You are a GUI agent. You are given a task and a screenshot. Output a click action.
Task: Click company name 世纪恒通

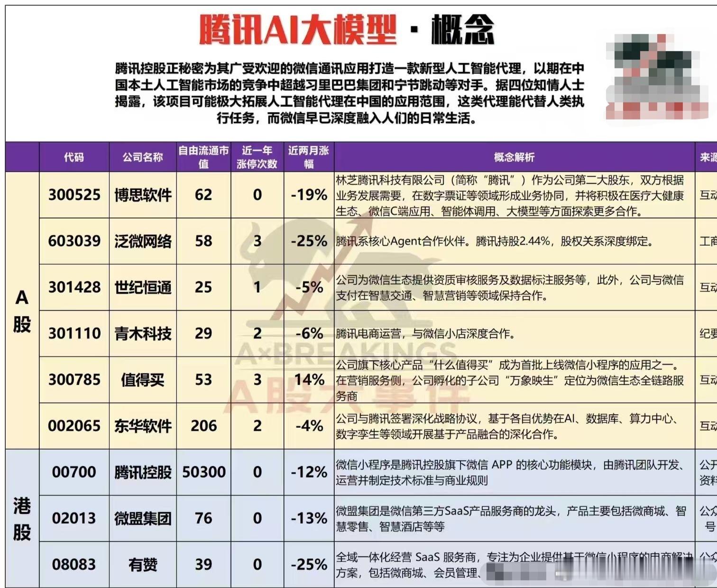[x=143, y=287]
